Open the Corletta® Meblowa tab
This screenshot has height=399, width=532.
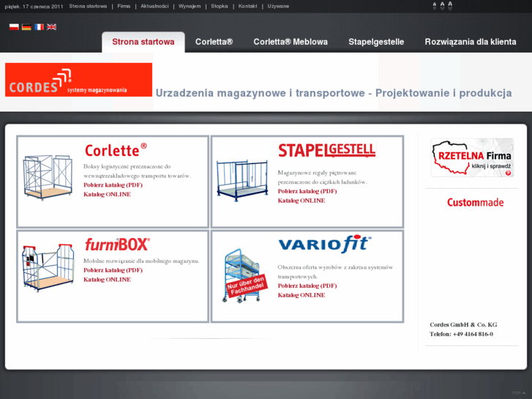pyautogui.click(x=291, y=42)
